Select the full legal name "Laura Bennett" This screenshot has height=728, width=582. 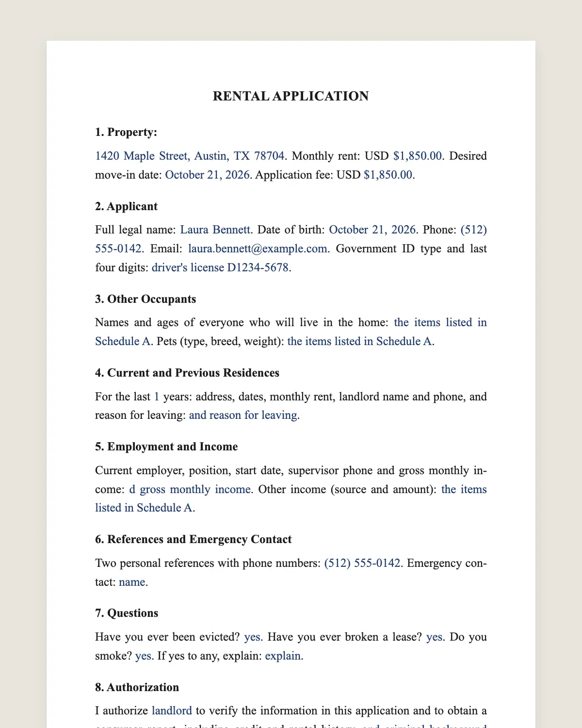pos(215,230)
